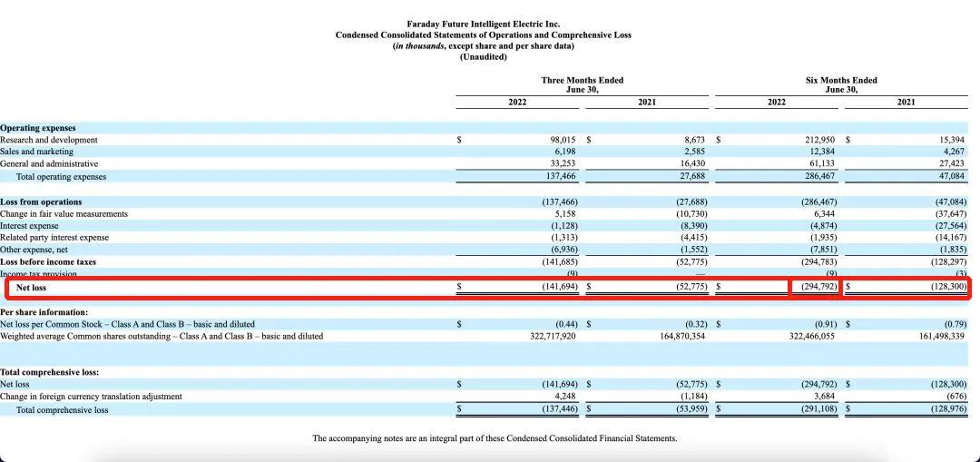Click the 'Per share information:' label

click(x=44, y=312)
